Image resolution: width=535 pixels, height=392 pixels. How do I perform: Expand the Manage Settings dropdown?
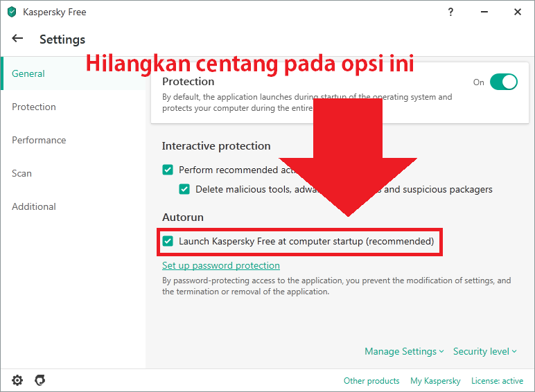(x=404, y=351)
